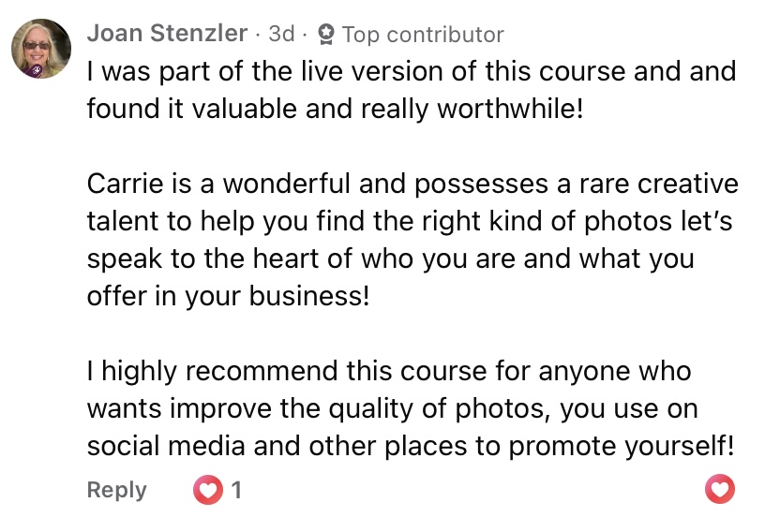Click the Top contributor label text
Screen dimensions: 765x532
pos(423,35)
